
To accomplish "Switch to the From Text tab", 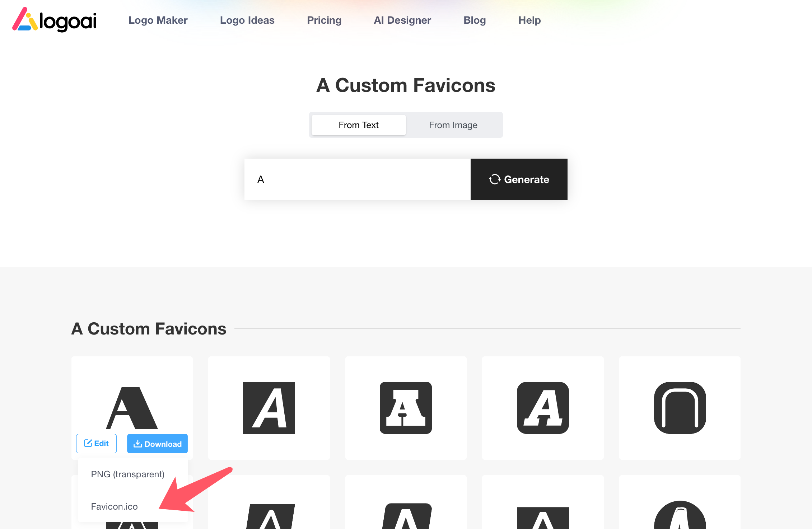I will 358,125.
